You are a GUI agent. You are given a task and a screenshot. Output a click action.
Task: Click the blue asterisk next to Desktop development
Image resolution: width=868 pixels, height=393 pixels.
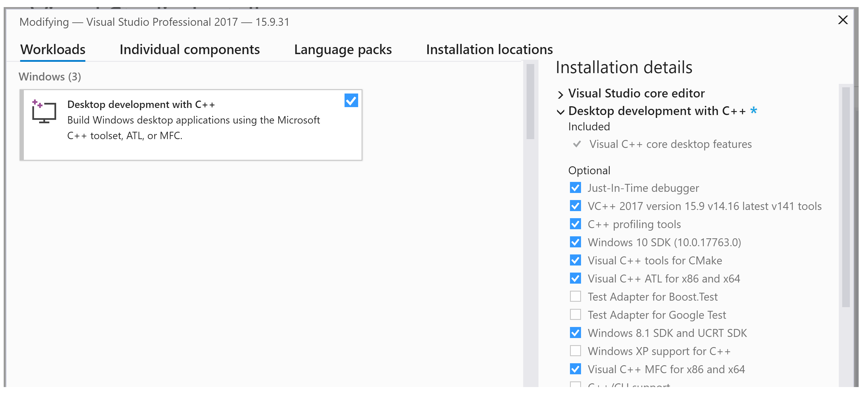[x=754, y=111]
